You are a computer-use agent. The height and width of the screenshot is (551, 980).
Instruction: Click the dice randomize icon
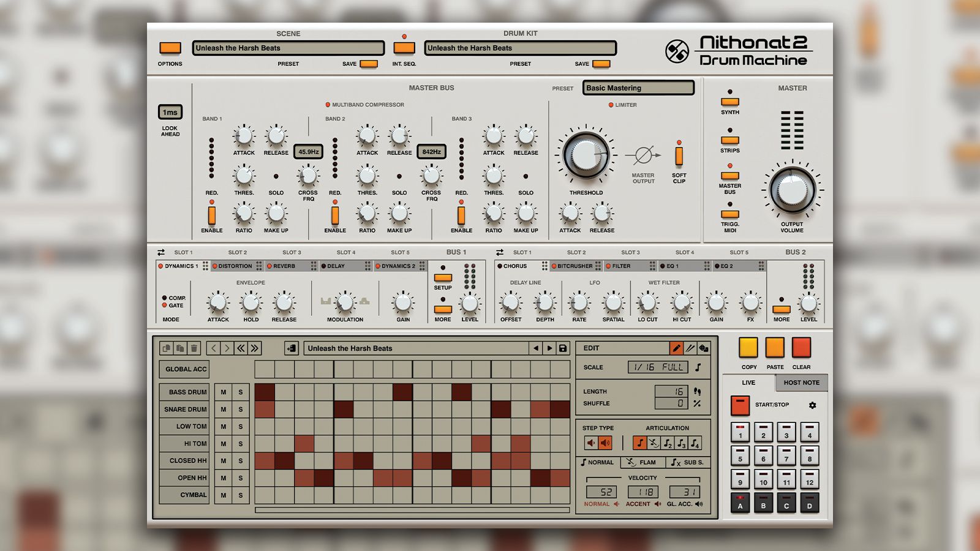704,348
